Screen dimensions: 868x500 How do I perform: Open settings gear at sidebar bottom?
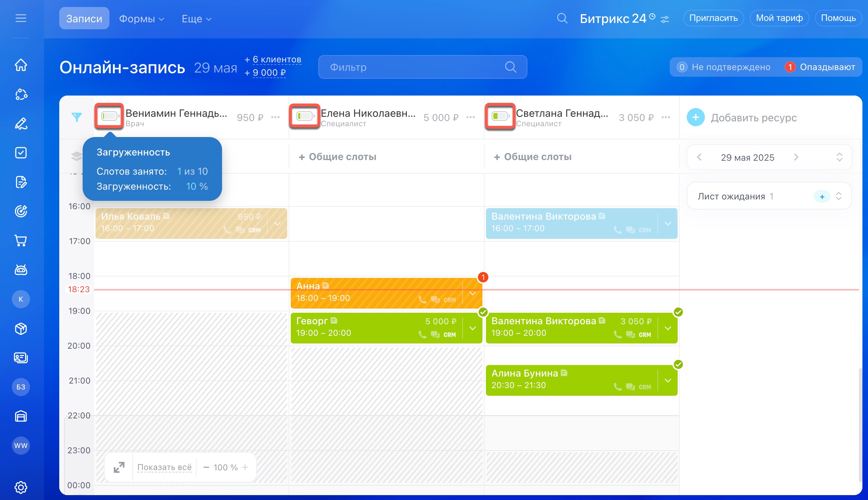point(21,487)
